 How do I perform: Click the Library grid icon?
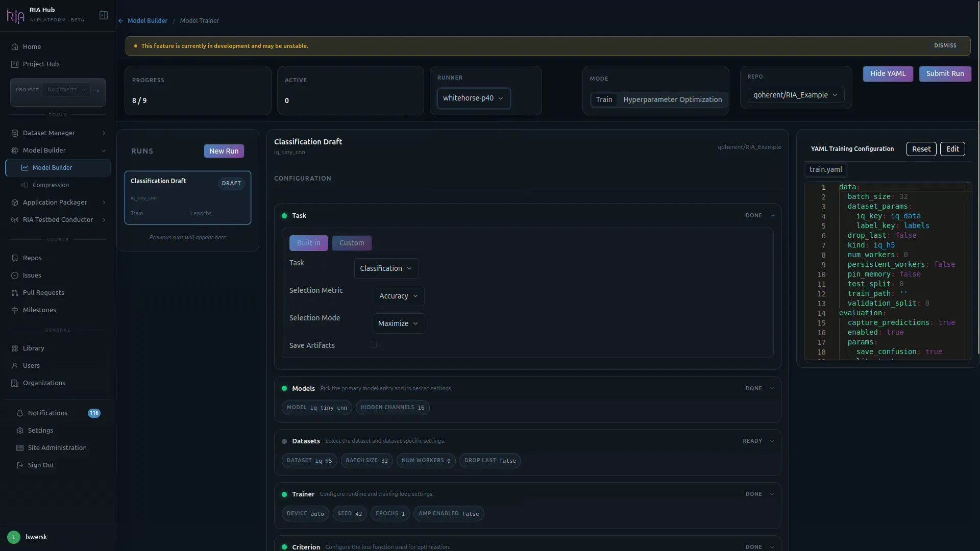point(15,348)
